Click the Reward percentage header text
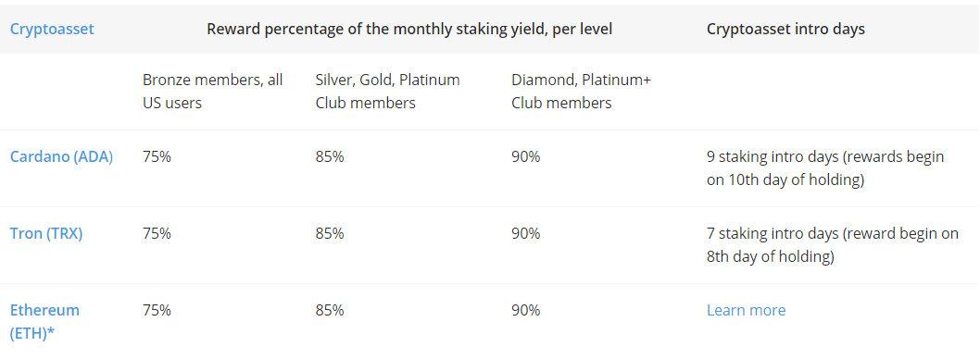This screenshot has width=980, height=359. coord(409,30)
